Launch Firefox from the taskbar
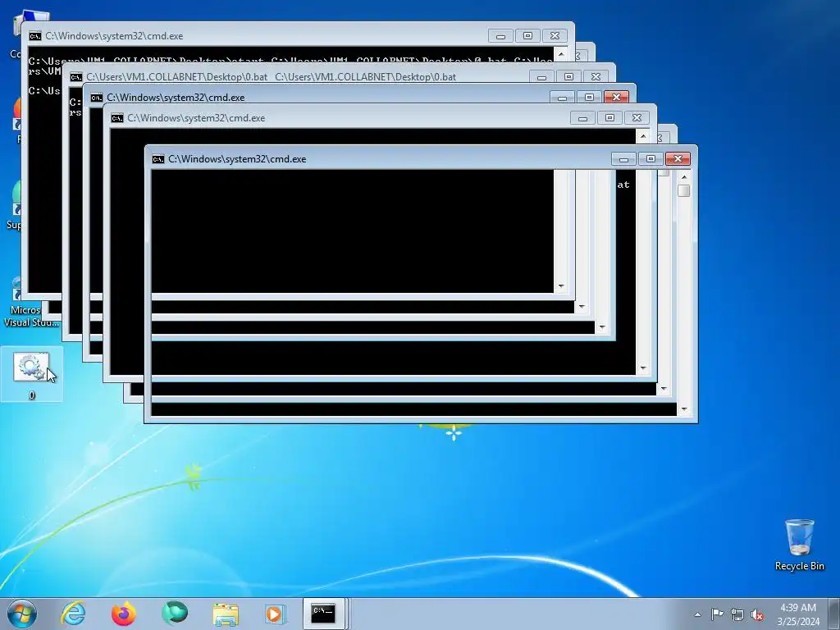This screenshot has width=840, height=630. click(x=123, y=614)
